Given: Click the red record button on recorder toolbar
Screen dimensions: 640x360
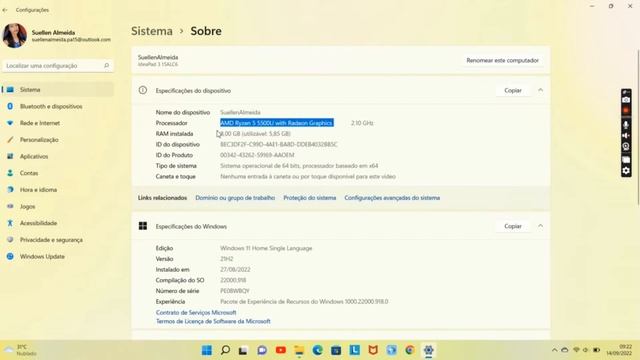Looking at the screenshot, I should [626, 111].
